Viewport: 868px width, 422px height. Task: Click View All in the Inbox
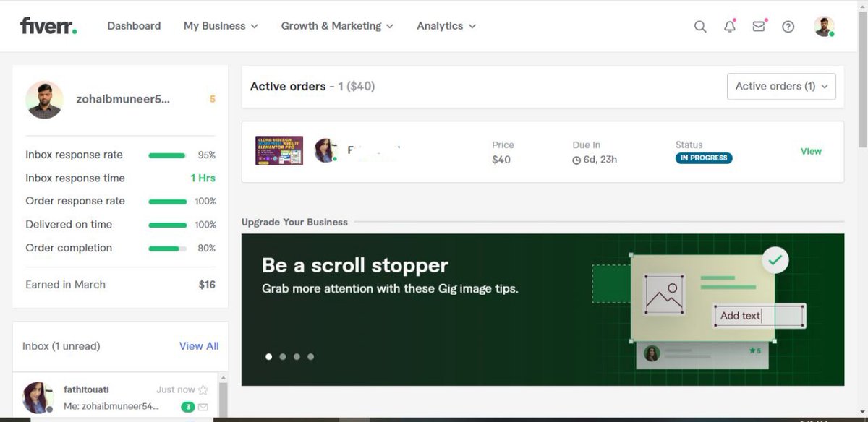pos(199,346)
